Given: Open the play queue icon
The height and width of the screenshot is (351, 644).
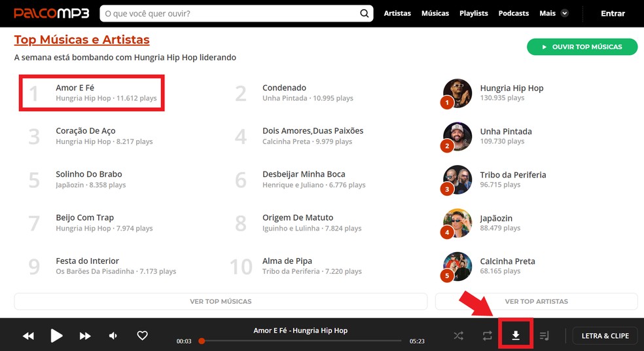Looking at the screenshot, I should pyautogui.click(x=544, y=336).
